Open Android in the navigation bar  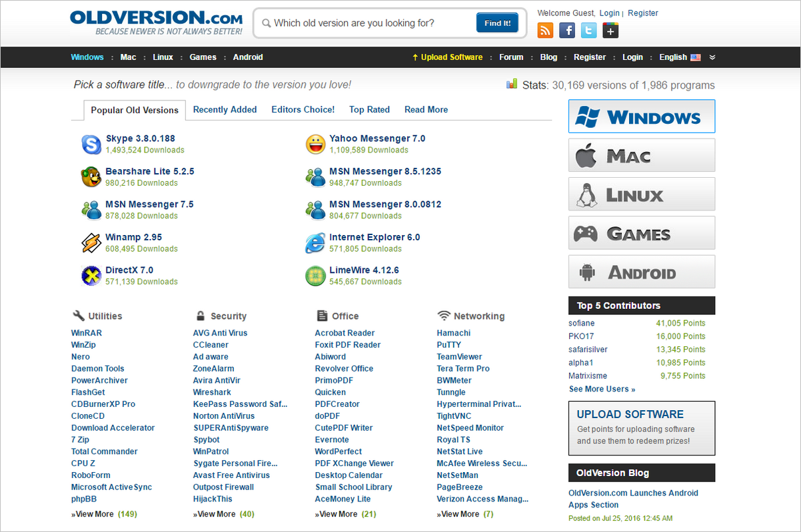point(248,57)
